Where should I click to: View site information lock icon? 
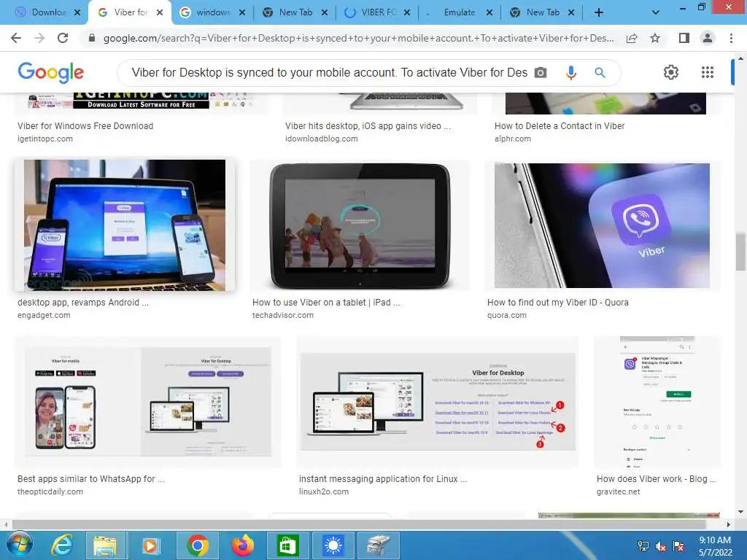pos(92,38)
